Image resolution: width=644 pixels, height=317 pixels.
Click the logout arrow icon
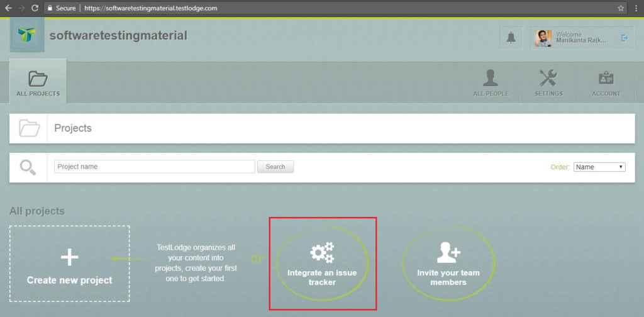(x=625, y=38)
